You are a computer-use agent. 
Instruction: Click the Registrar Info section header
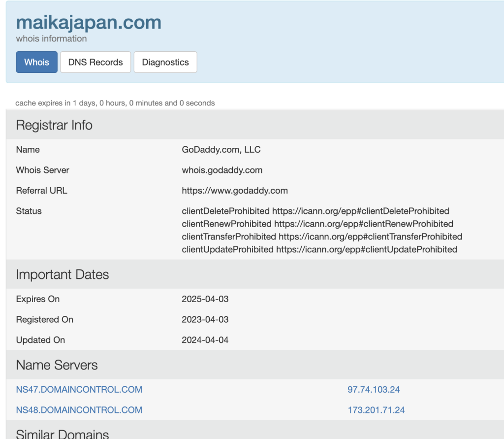(x=54, y=125)
